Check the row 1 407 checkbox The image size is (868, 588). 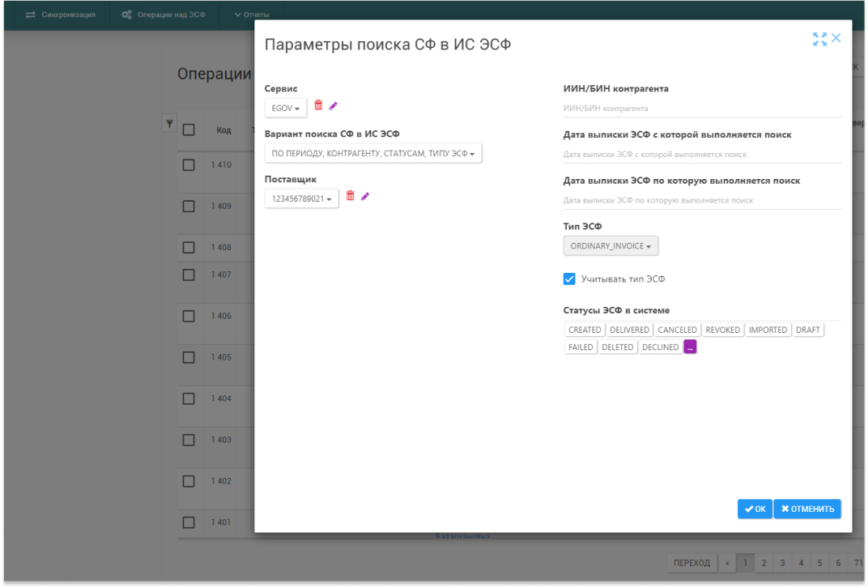(x=189, y=275)
